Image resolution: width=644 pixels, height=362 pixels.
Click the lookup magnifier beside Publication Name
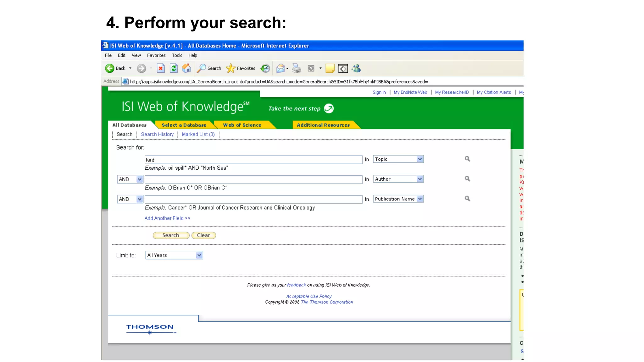[468, 199]
